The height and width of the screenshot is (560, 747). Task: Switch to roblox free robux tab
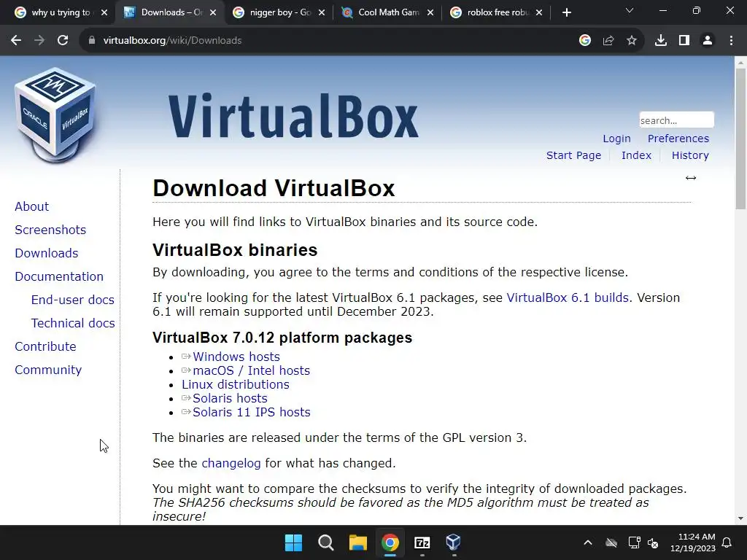point(498,13)
